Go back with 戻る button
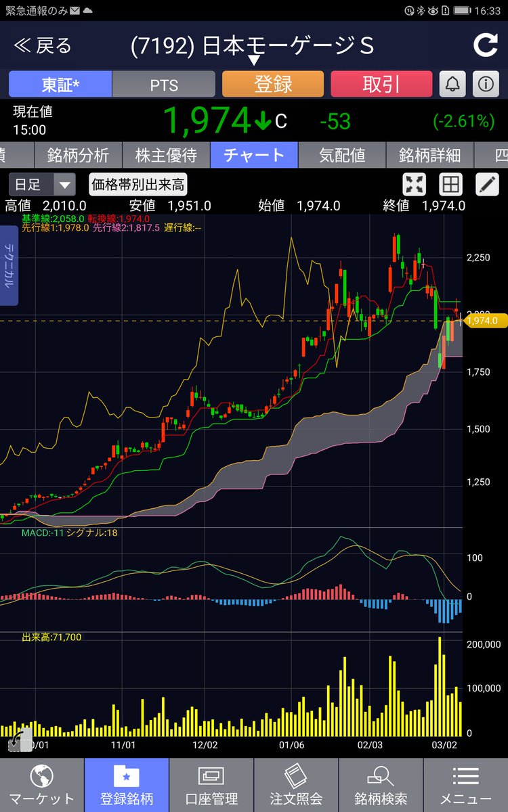Image resolution: width=508 pixels, height=812 pixels. point(43,45)
